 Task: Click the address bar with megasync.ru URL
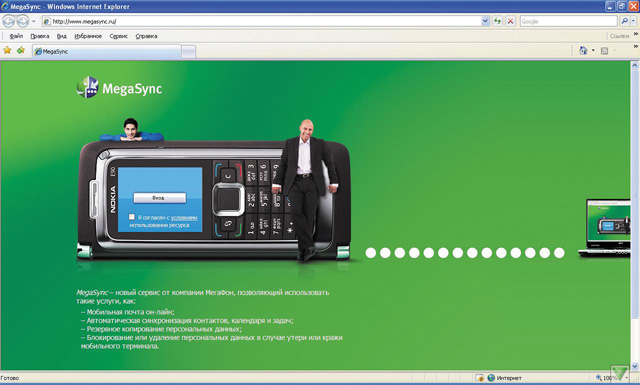pos(261,21)
